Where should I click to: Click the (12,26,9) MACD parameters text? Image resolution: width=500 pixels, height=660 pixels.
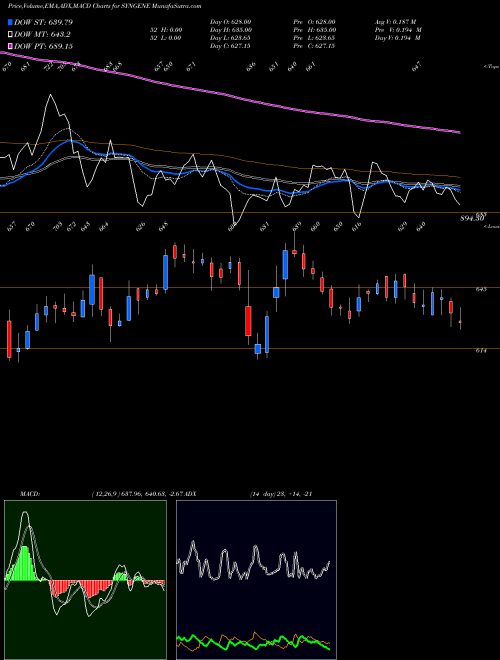[x=106, y=494]
